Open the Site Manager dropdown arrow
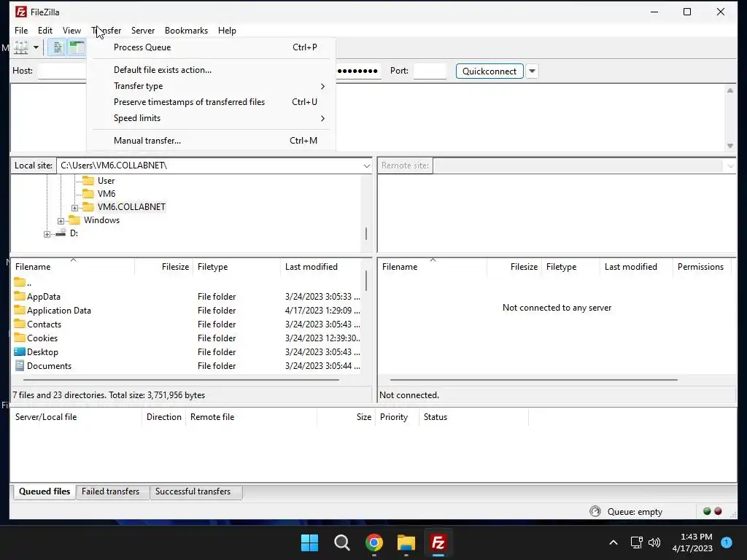This screenshot has width=747, height=560. click(36, 47)
